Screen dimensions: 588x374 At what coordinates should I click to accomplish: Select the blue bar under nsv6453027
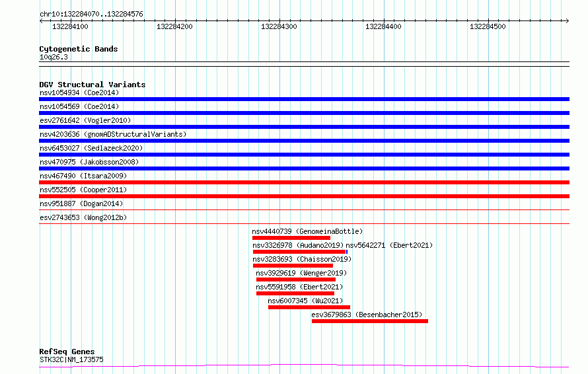[x=304, y=155]
